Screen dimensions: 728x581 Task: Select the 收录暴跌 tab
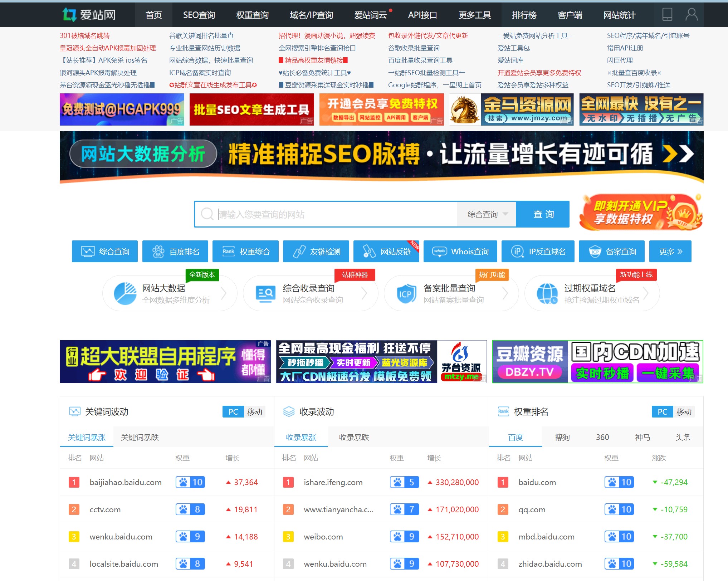[354, 437]
